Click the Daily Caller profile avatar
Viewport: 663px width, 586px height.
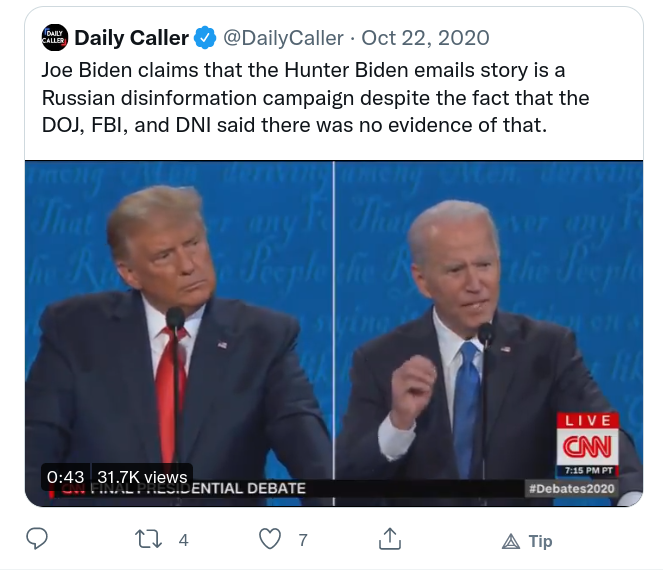tap(53, 38)
